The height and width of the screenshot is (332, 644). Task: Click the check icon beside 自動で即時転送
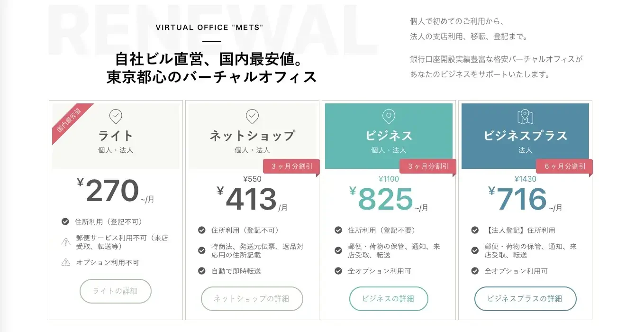202,271
